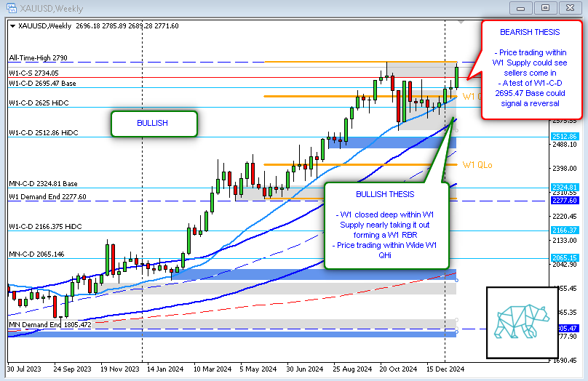
Task: Click the MN-C-D 2324.81 Base label
Action: [x=43, y=184]
